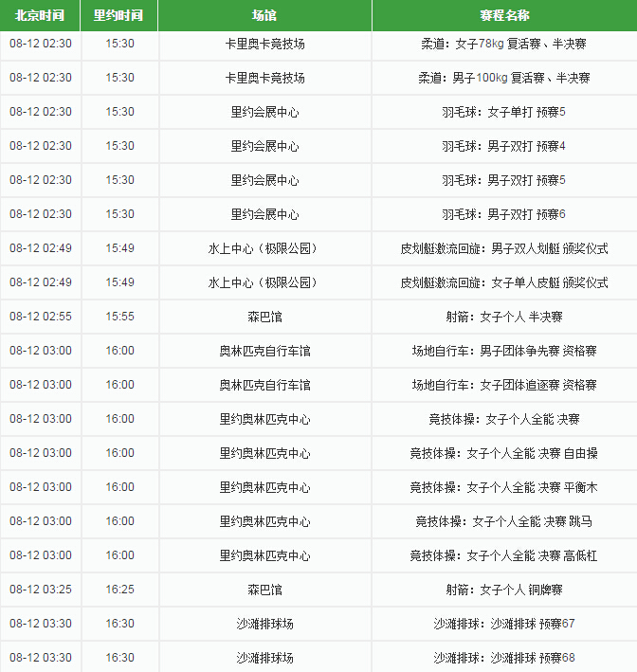Viewport: 637px width, 672px height.
Task: Click 场地自行车 男子团体争先赛 资格赛
Action: coord(503,351)
